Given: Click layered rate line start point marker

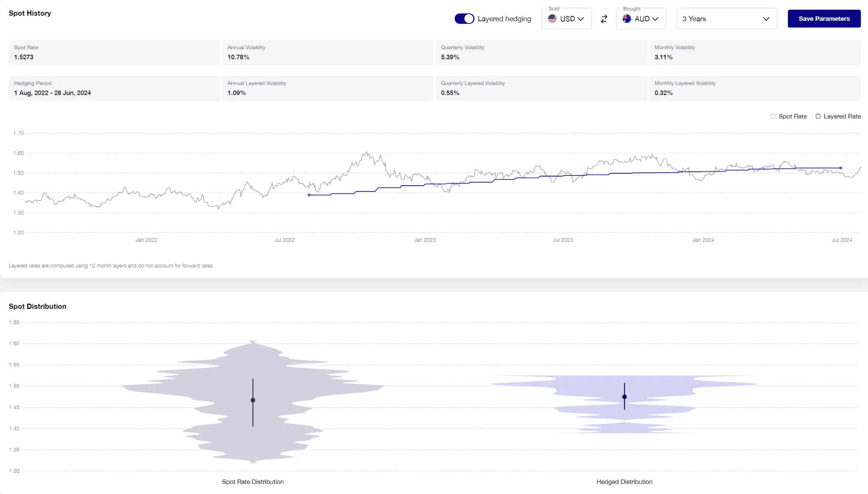Looking at the screenshot, I should [x=309, y=195].
